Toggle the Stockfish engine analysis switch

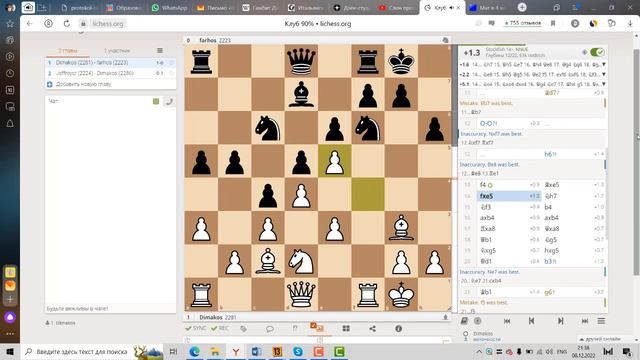point(597,52)
